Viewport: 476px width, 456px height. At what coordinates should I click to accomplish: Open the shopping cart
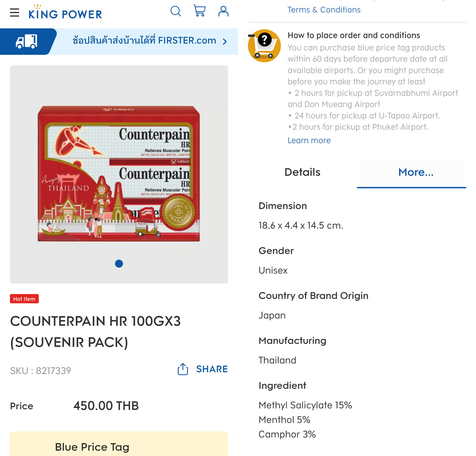(x=200, y=11)
